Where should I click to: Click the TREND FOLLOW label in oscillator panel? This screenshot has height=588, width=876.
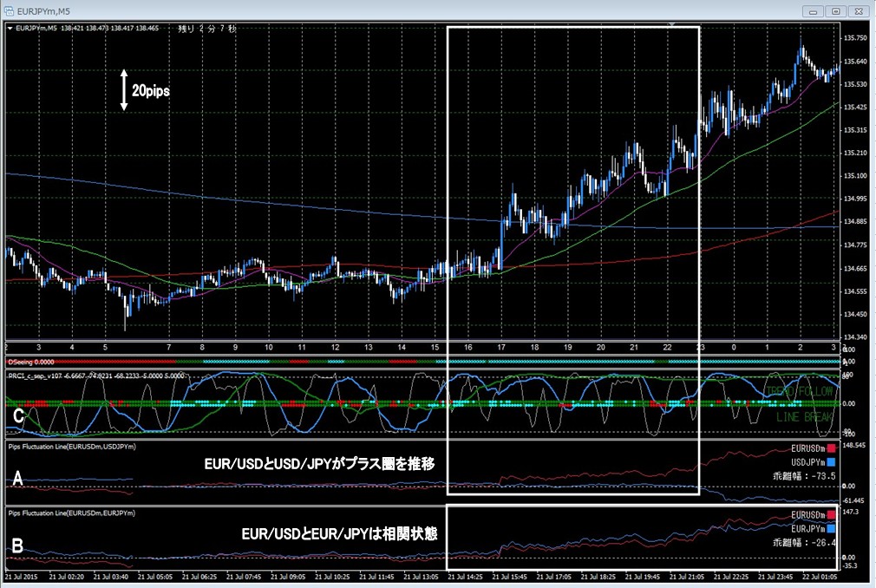click(x=800, y=391)
